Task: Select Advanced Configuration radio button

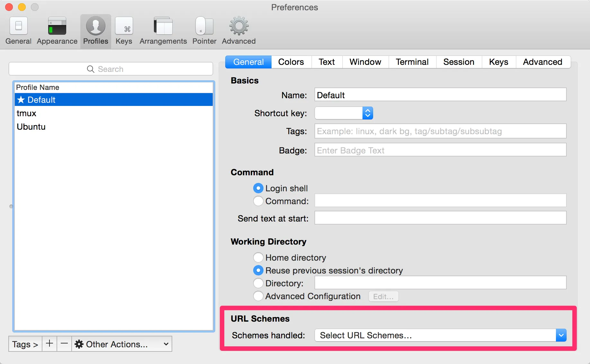Action: click(x=258, y=296)
